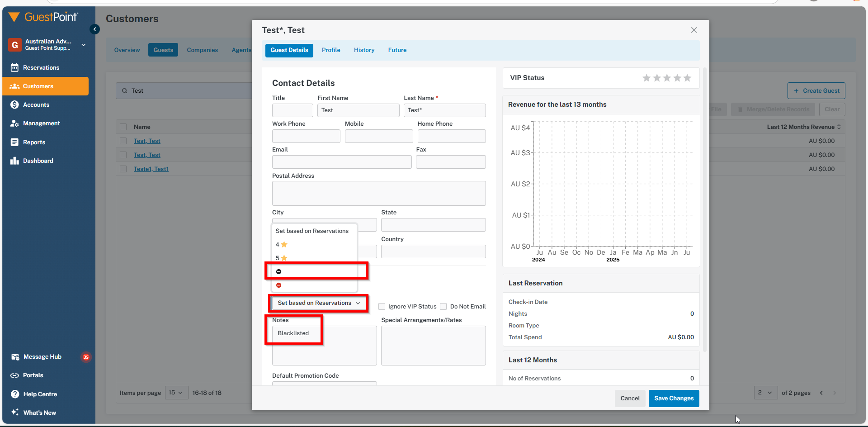Expand the Australian Adv property switcher
The image size is (868, 427).
84,45
